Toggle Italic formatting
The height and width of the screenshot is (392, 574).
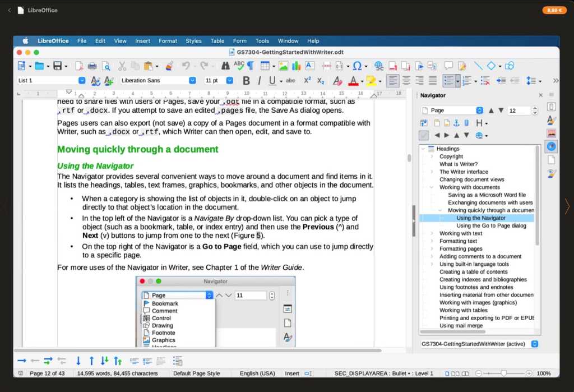pos(259,81)
